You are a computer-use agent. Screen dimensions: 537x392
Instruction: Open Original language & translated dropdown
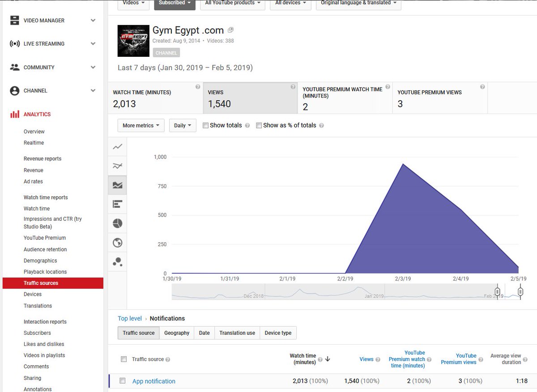(x=358, y=4)
